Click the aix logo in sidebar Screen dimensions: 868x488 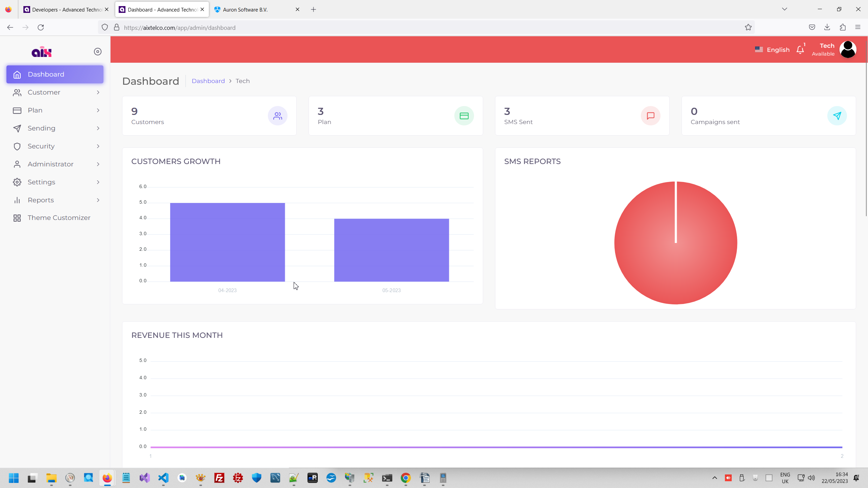(x=41, y=52)
